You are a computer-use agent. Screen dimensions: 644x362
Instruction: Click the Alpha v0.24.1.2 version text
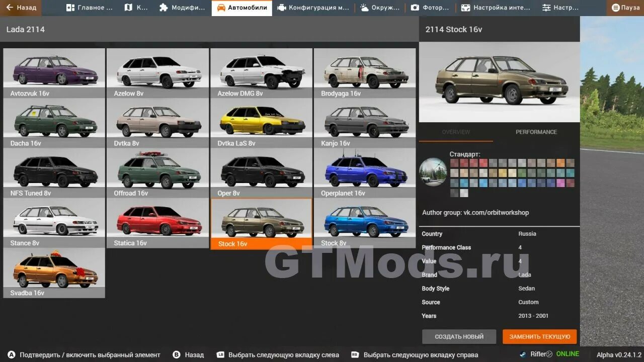click(619, 354)
